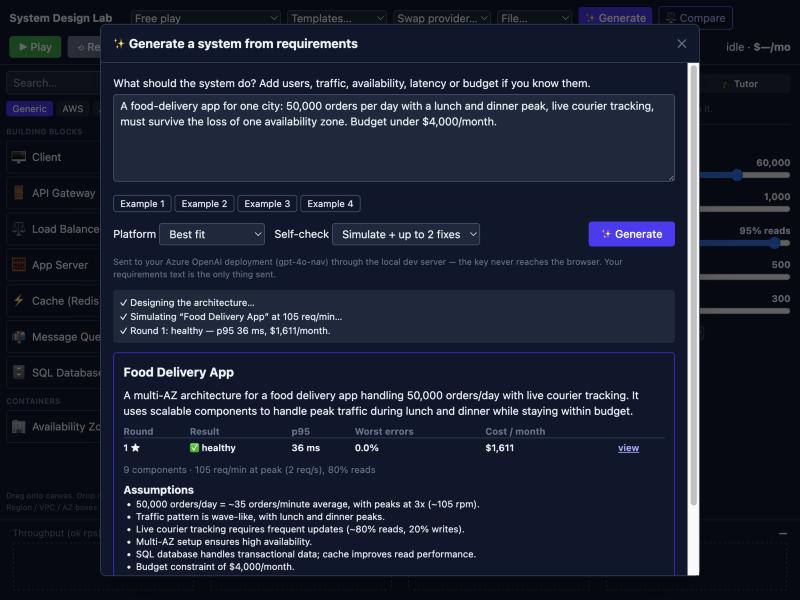Click the slider showing 60,000
Viewport: 800px width, 600px height.
(x=745, y=175)
